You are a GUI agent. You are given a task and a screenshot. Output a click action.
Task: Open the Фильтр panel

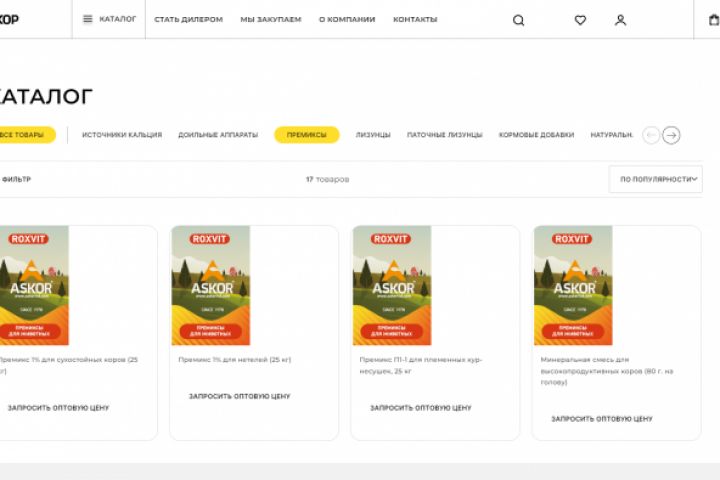click(16, 179)
